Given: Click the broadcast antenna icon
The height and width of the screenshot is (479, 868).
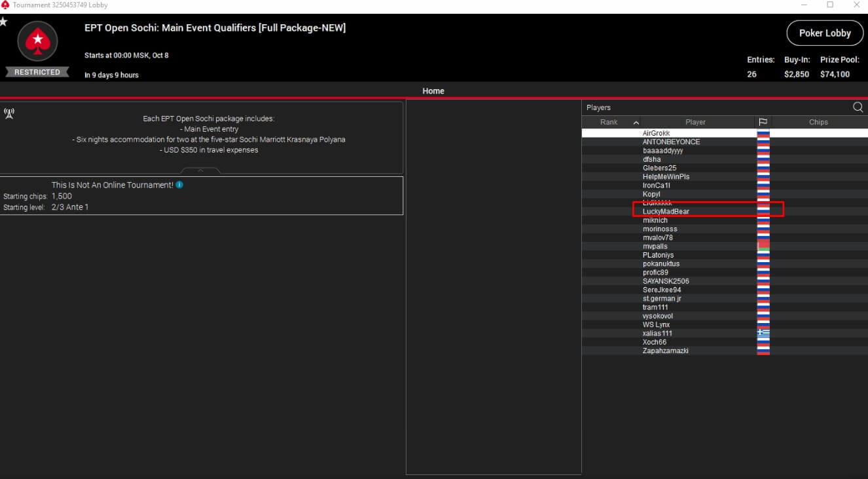Looking at the screenshot, I should (x=9, y=113).
